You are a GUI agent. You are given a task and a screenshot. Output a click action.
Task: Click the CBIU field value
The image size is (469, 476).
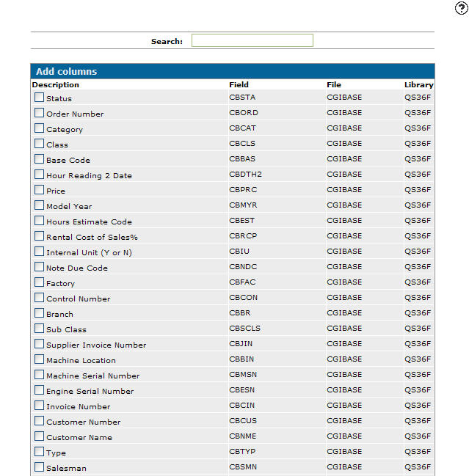click(239, 252)
